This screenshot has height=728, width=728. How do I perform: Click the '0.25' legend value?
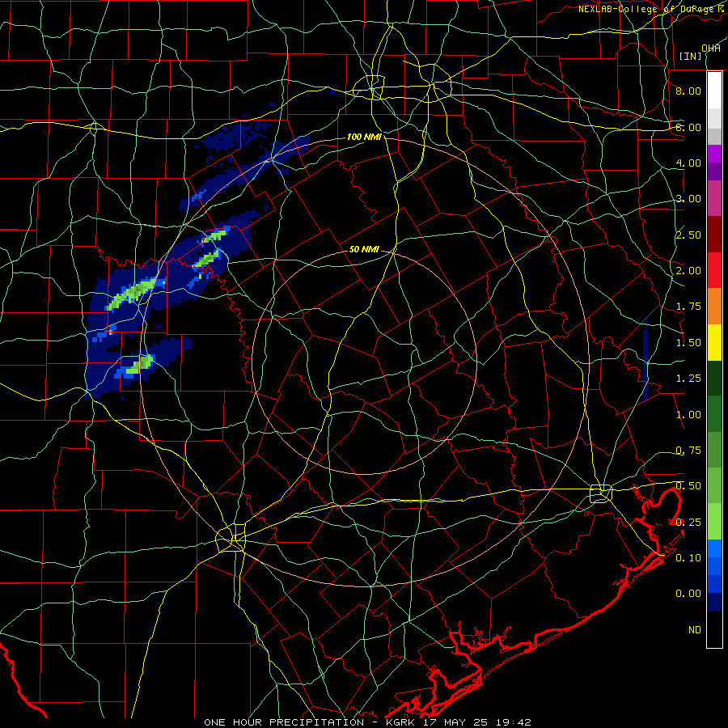tap(688, 523)
